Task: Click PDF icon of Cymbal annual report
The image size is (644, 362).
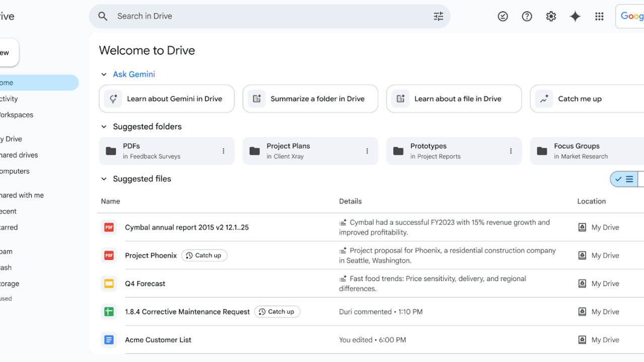Action: pos(109,227)
